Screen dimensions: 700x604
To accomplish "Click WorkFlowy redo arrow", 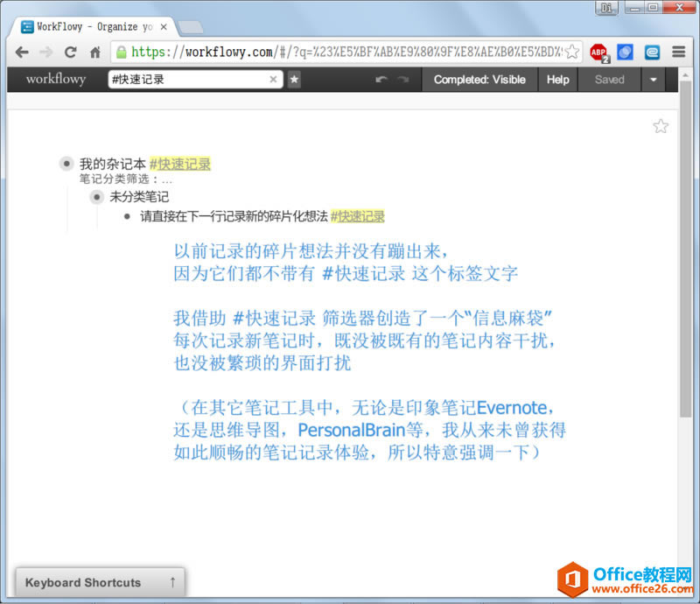I will (x=403, y=80).
